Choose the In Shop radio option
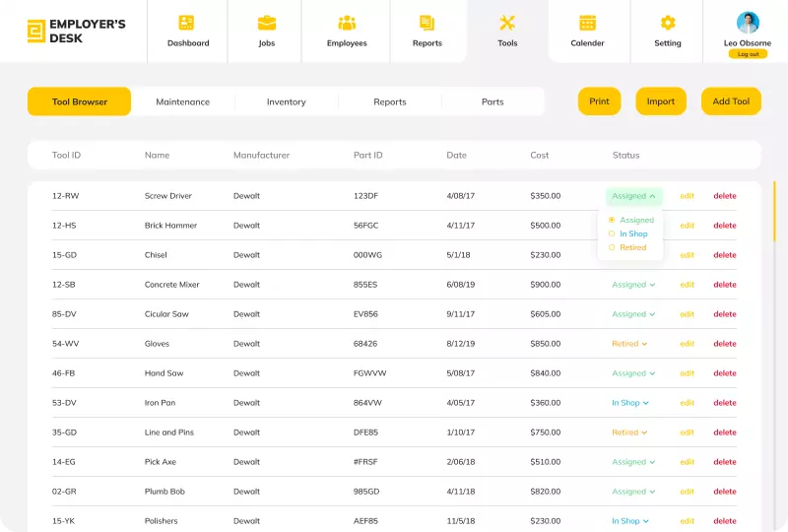This screenshot has width=788, height=532. point(612,233)
